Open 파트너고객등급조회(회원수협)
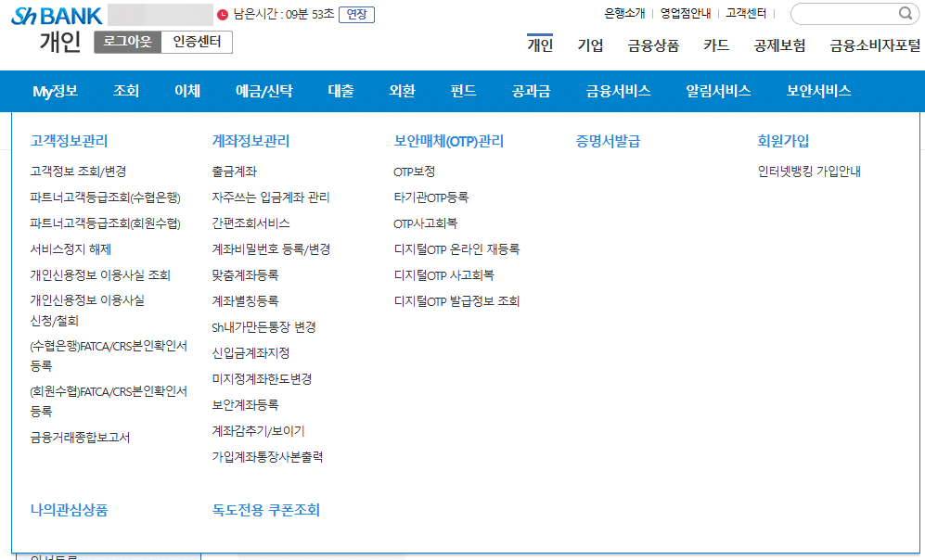925x560 pixels. point(106,223)
